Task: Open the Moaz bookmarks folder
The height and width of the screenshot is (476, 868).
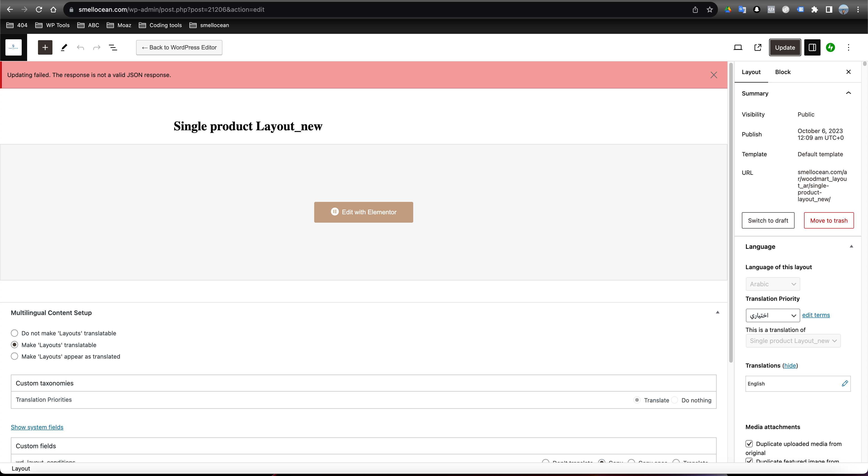Action: tap(119, 25)
